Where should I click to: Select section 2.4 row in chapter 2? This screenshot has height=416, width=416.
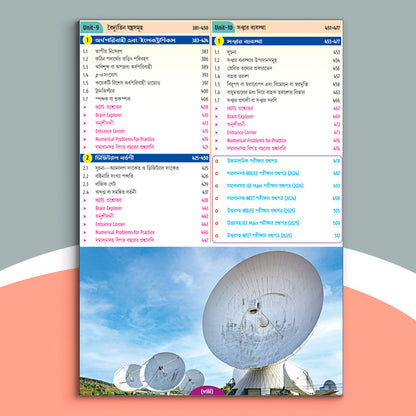click(x=145, y=192)
